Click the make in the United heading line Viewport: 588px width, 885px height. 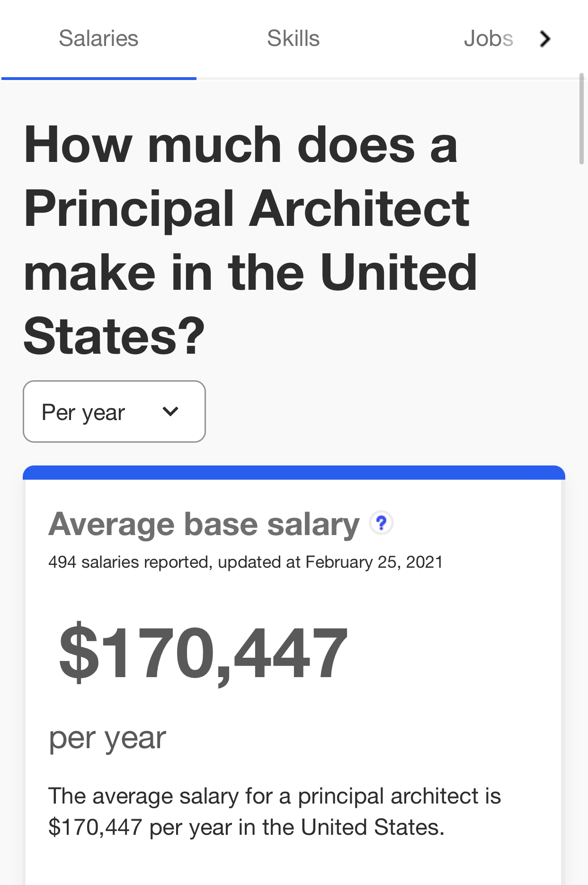(250, 273)
